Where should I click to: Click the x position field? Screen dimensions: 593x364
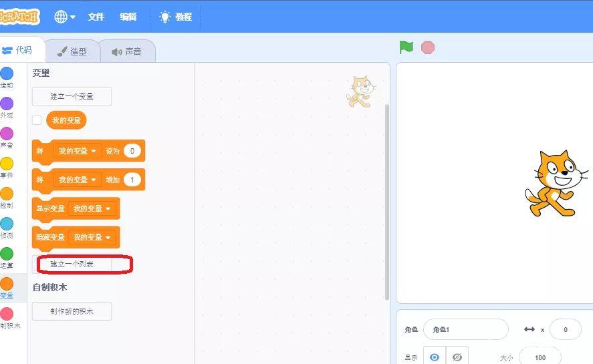[566, 329]
